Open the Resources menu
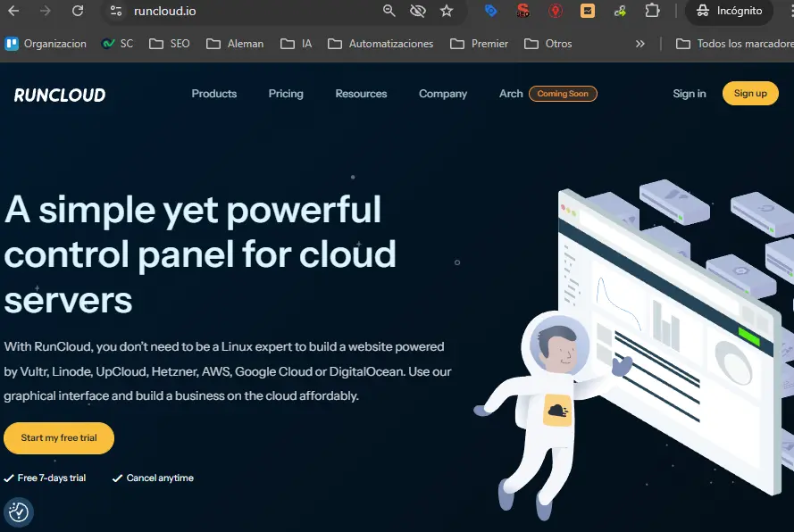This screenshot has height=532, width=794. [361, 94]
